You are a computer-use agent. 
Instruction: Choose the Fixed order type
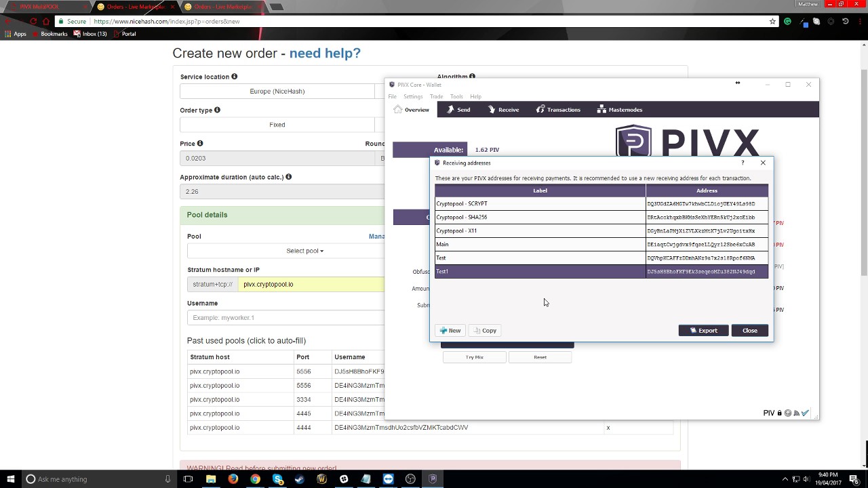click(x=277, y=125)
